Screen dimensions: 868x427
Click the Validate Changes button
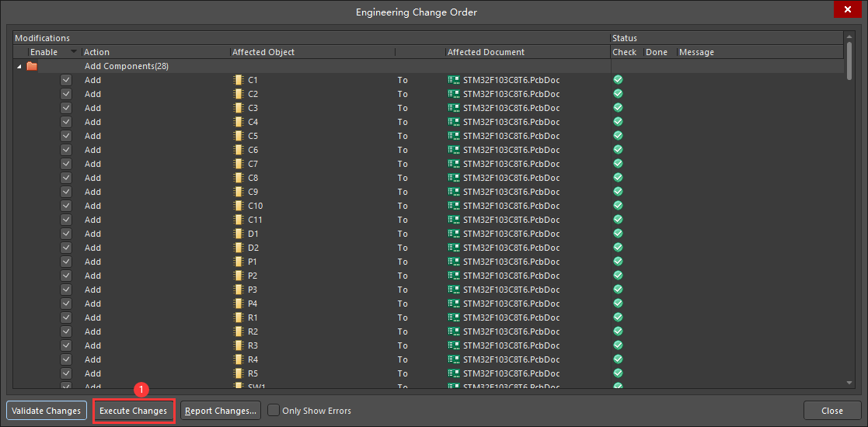(x=47, y=411)
